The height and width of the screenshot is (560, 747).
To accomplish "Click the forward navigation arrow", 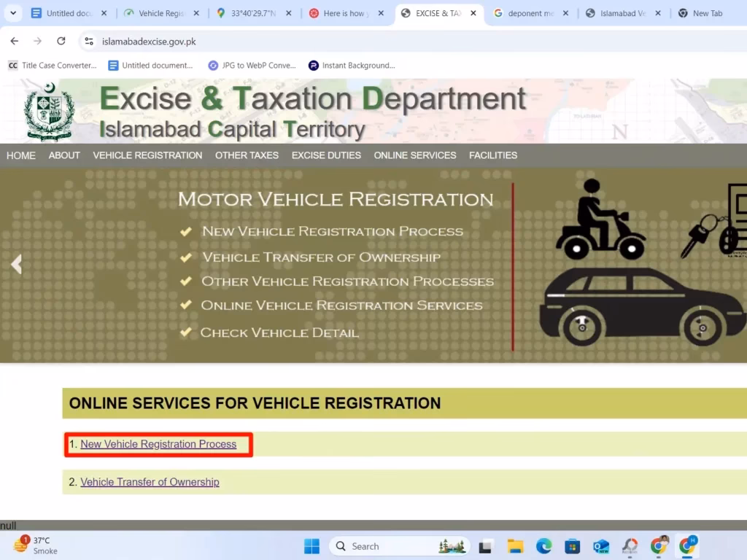I will pos(36,42).
